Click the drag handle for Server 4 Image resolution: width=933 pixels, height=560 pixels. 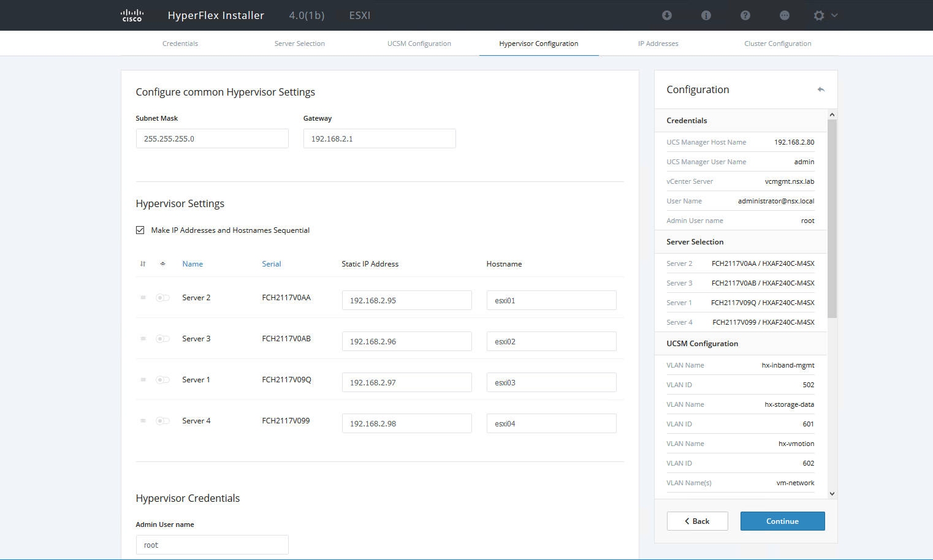tap(143, 421)
